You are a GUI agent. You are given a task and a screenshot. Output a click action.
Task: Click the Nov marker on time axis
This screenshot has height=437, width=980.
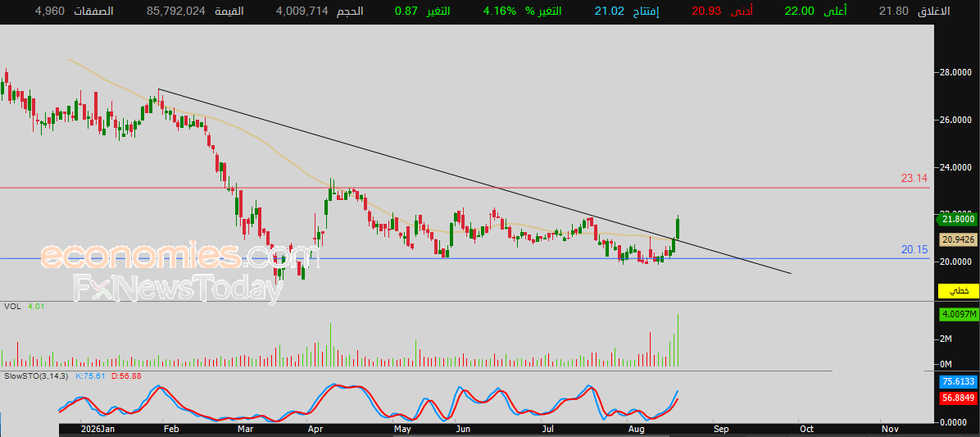(x=890, y=430)
